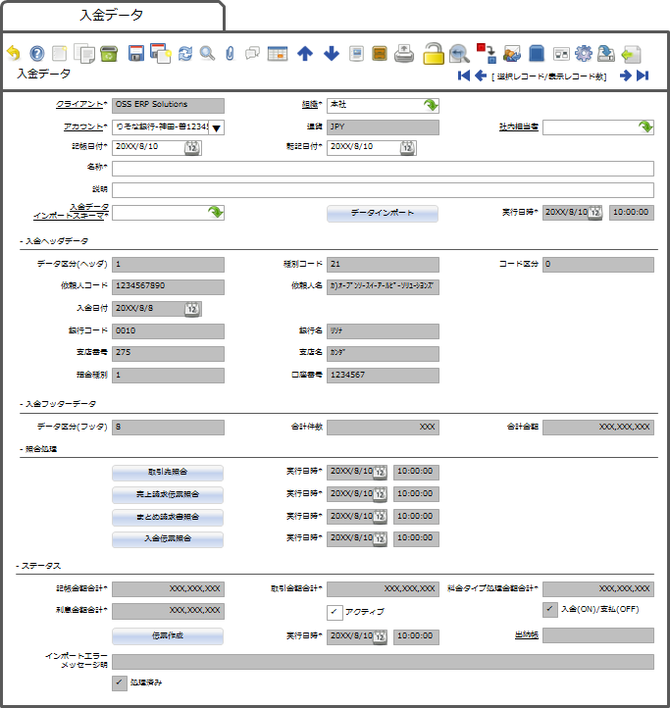The image size is (670, 708).
Task: Click the customize window layout icon
Action: pos(561,54)
